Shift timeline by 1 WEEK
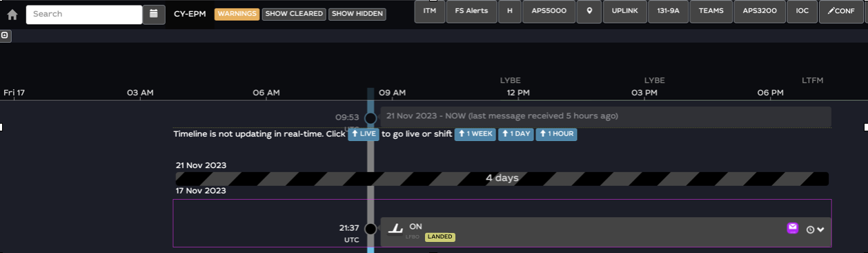868x253 pixels. click(475, 134)
